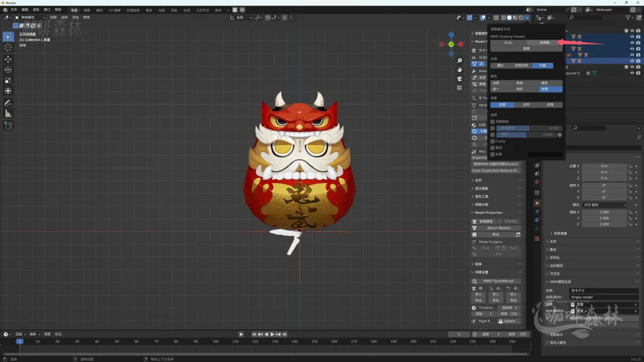The width and height of the screenshot is (644, 362).
Task: Select the Measure tool
Action: pyautogui.click(x=8, y=114)
